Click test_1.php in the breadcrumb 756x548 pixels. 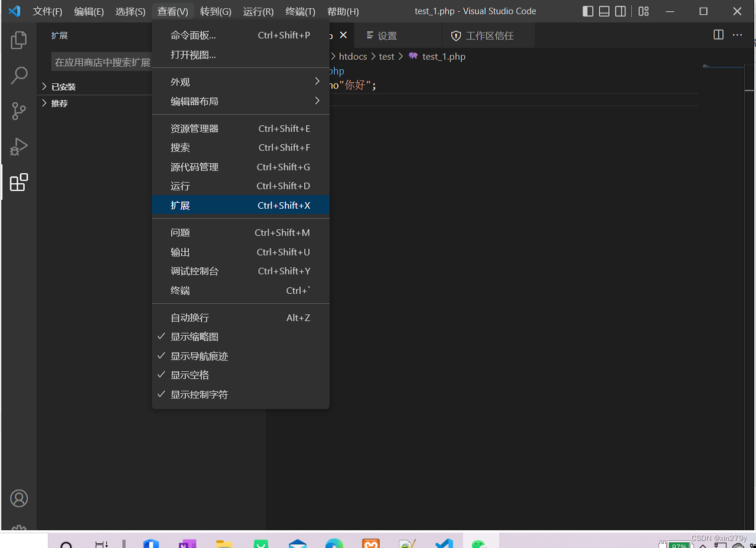pyautogui.click(x=444, y=57)
